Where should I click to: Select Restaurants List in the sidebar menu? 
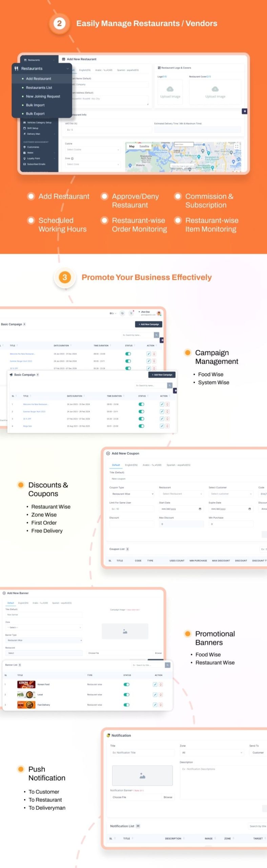(x=39, y=87)
